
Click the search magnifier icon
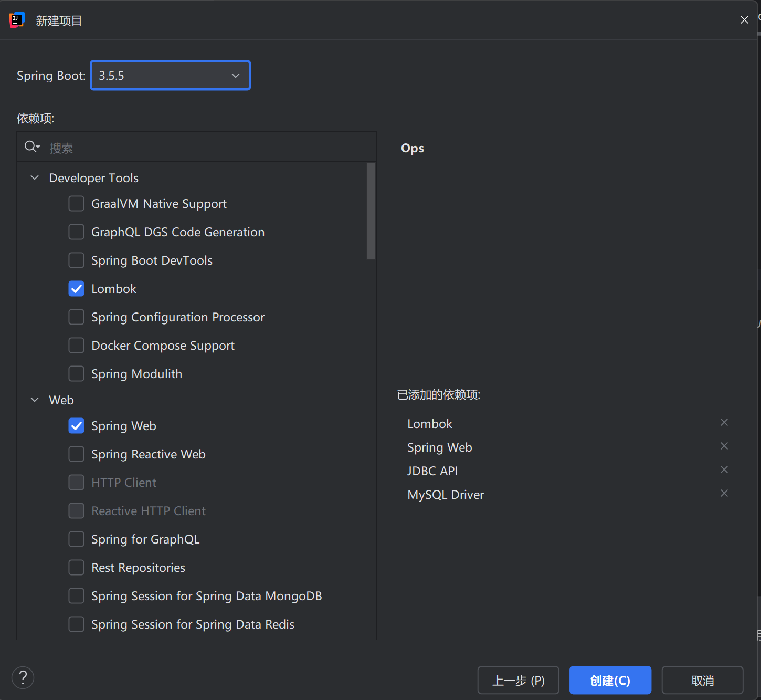(31, 147)
